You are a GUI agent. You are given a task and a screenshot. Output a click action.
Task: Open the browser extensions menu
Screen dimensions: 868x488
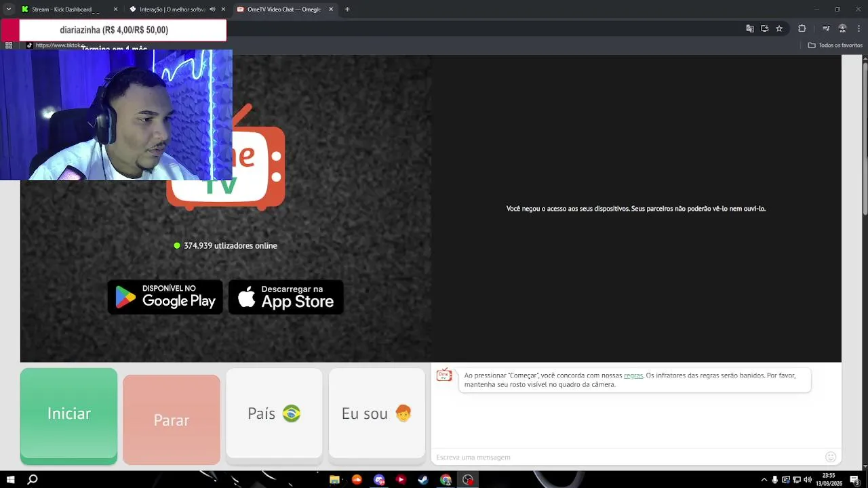[802, 28]
